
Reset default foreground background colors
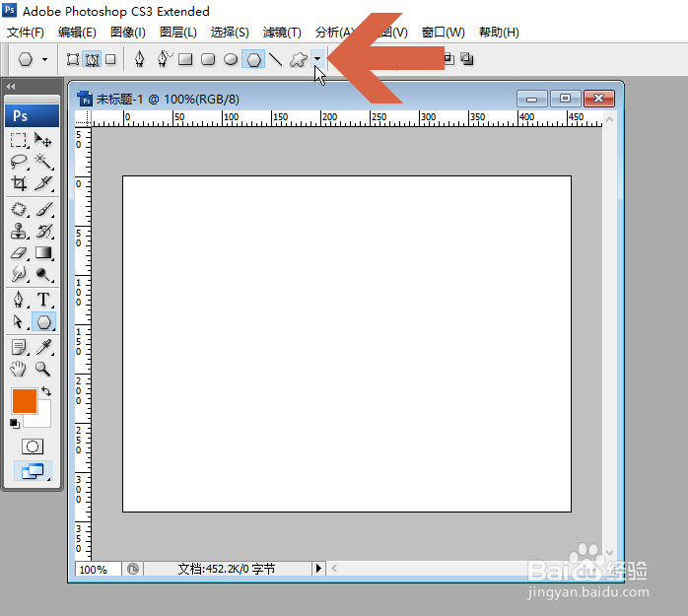pos(15,424)
